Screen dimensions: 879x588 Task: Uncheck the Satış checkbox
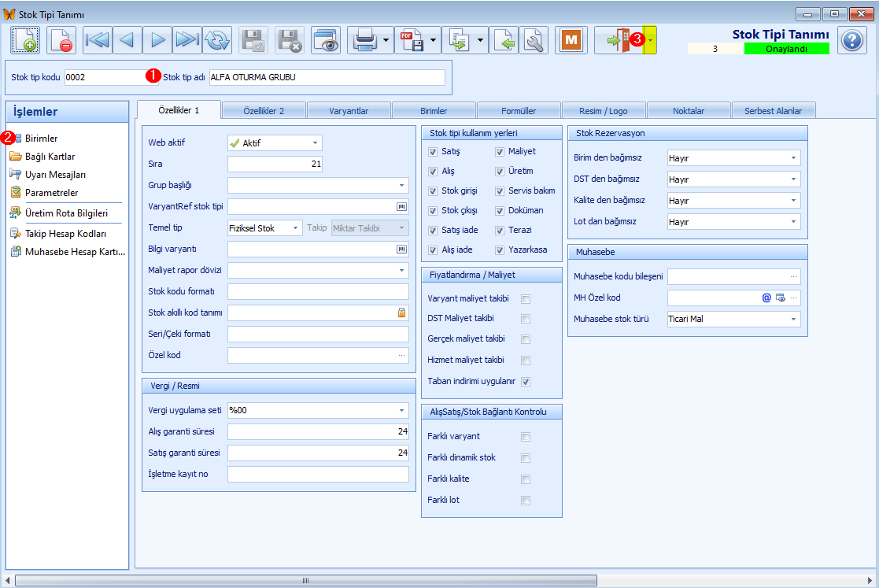[x=433, y=152]
